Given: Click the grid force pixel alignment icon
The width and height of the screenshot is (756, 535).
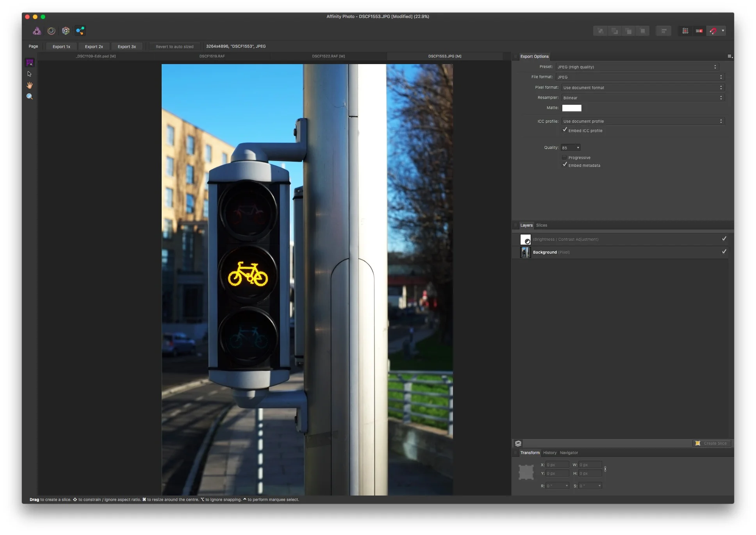Looking at the screenshot, I should tap(685, 31).
